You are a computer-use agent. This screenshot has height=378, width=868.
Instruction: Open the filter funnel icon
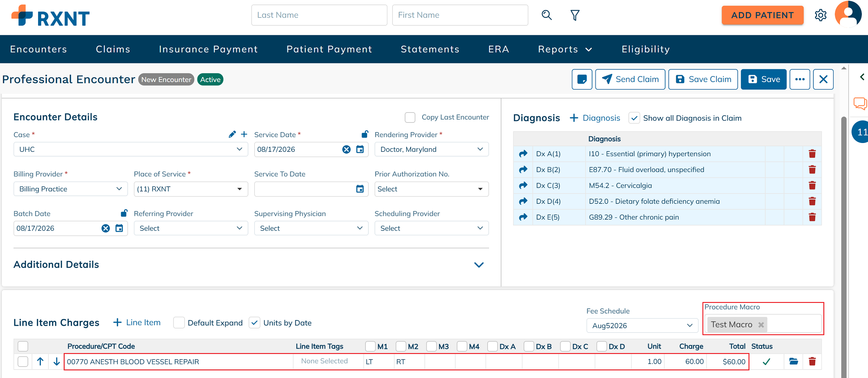[x=575, y=15]
